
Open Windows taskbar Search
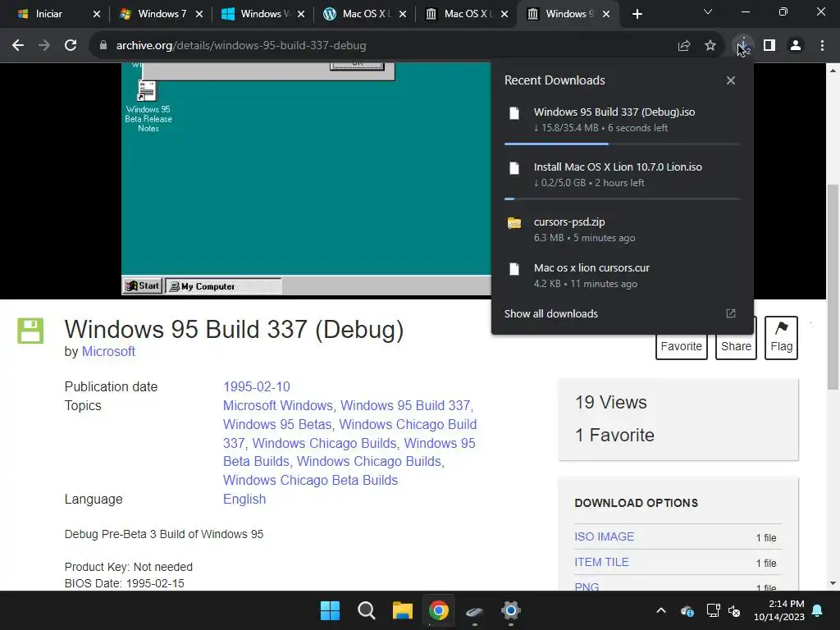tap(367, 610)
